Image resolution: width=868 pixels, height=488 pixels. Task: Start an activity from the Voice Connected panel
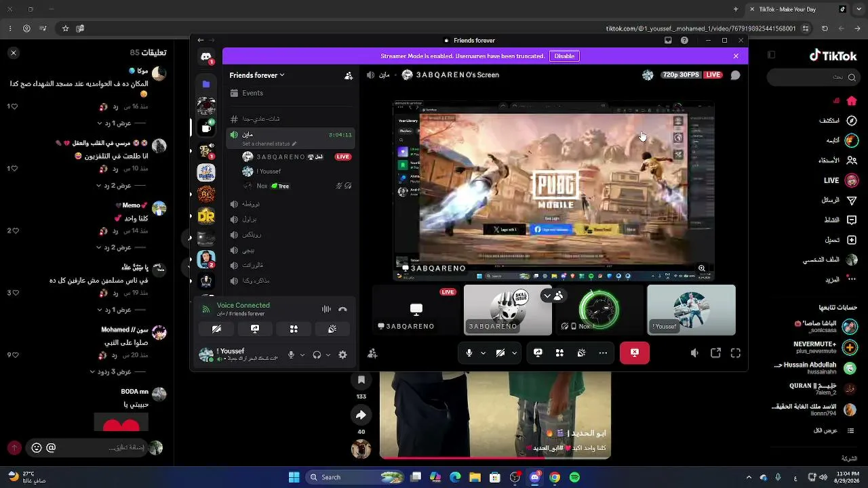click(x=294, y=329)
